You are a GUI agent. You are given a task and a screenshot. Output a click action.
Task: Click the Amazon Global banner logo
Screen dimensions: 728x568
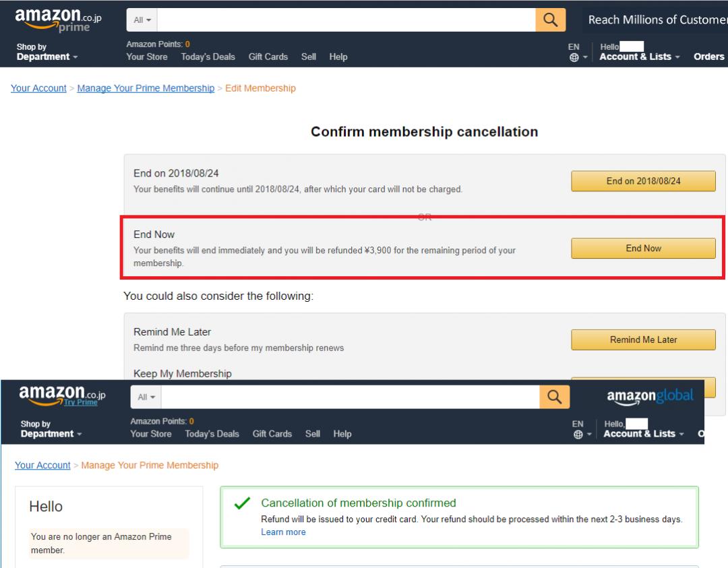pyautogui.click(x=650, y=397)
